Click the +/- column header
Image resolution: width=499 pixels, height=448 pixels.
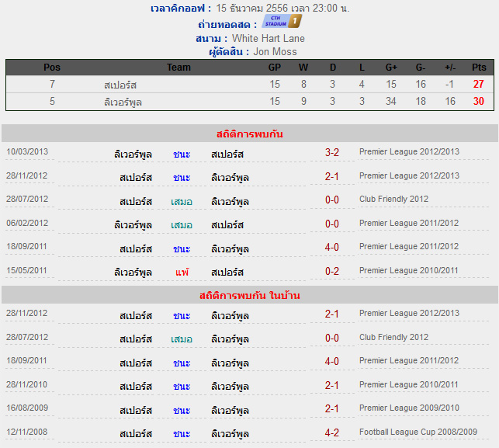pos(450,68)
